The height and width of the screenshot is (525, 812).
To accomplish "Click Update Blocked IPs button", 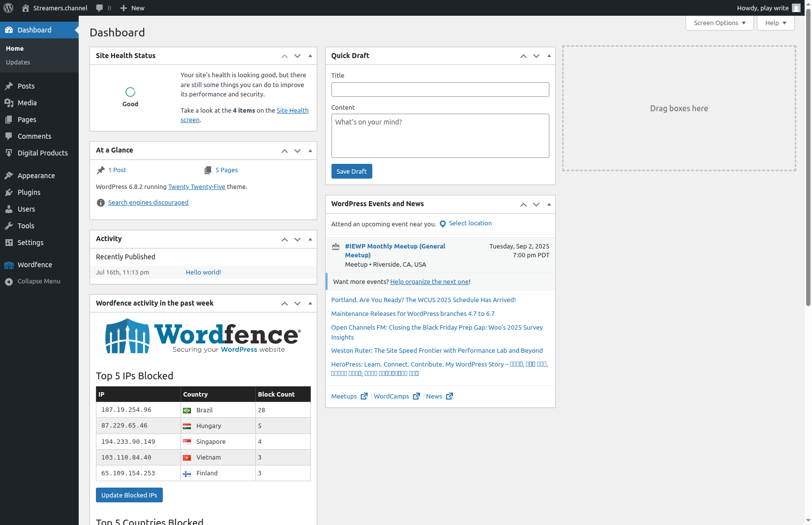I will (x=129, y=495).
